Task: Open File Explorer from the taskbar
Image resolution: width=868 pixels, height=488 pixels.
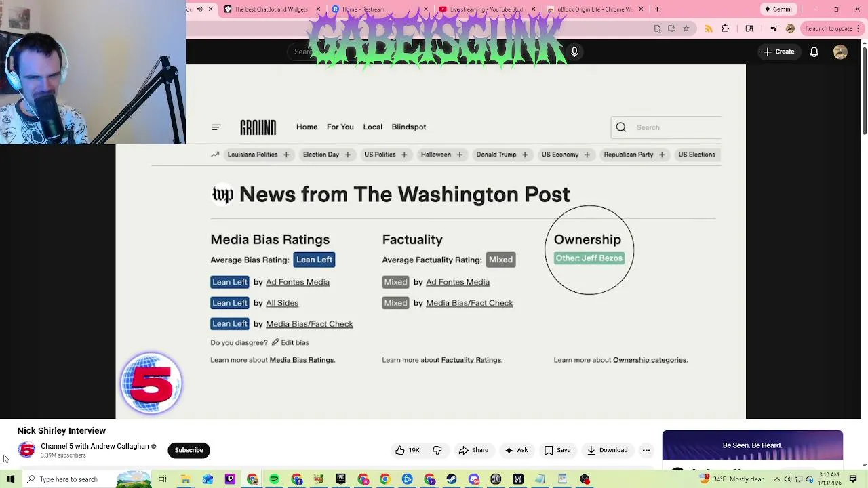Action: click(x=185, y=479)
